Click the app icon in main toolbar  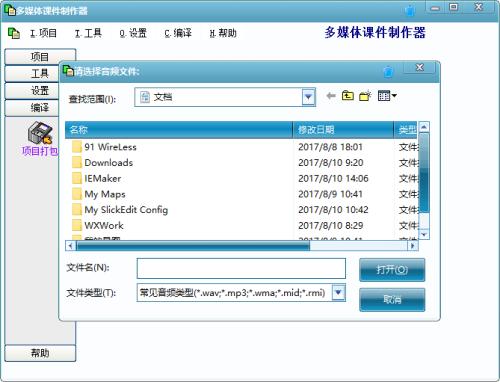click(14, 33)
